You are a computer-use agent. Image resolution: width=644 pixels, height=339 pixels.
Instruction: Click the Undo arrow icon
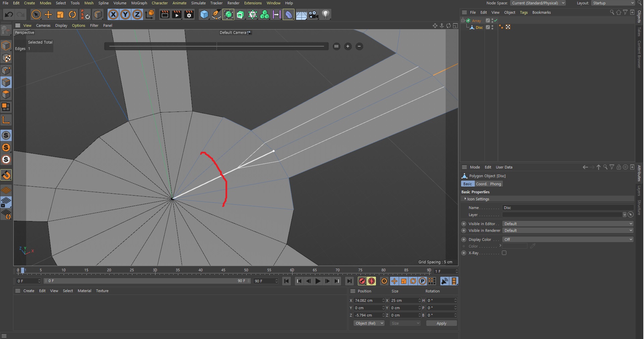click(9, 14)
